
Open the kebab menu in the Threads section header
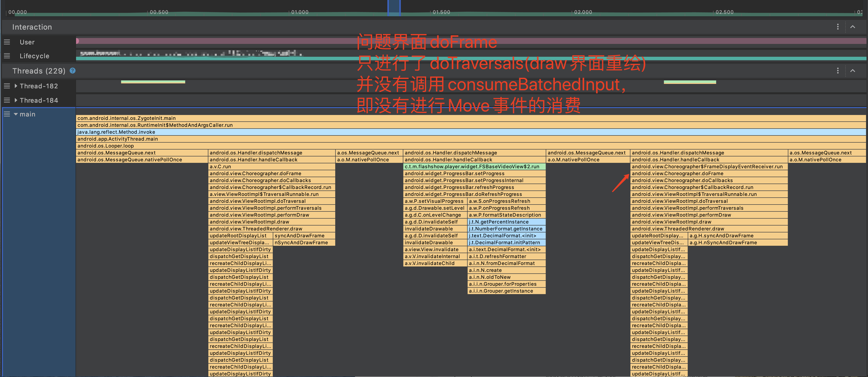pos(838,71)
